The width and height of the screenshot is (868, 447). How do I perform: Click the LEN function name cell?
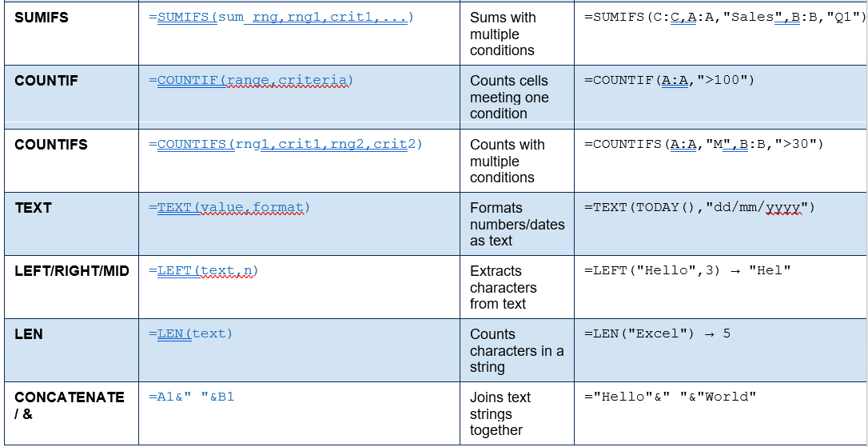click(x=71, y=350)
